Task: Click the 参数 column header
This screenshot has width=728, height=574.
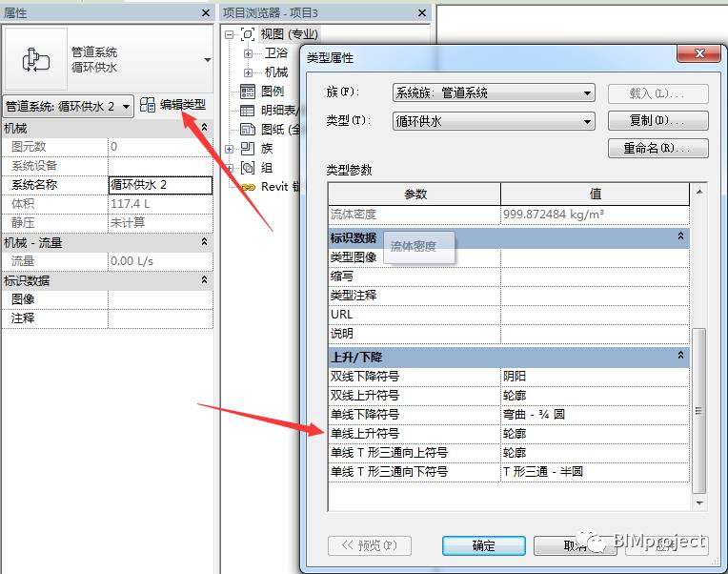Action: [415, 195]
